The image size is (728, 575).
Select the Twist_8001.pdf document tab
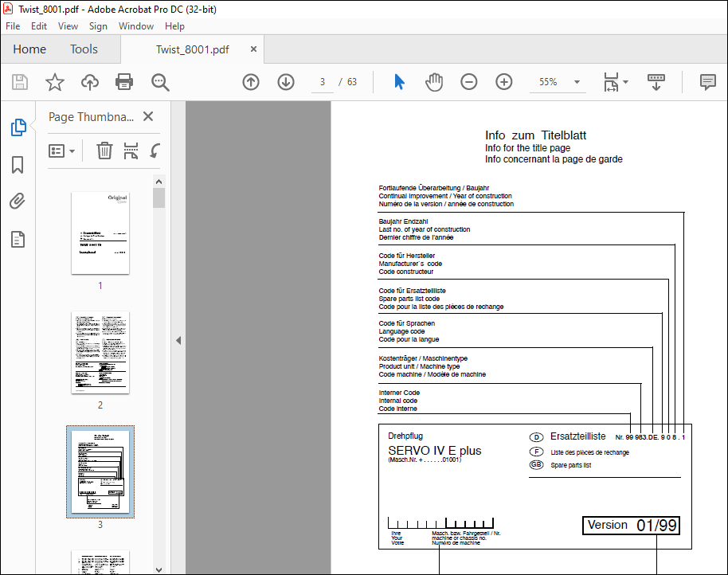(192, 49)
